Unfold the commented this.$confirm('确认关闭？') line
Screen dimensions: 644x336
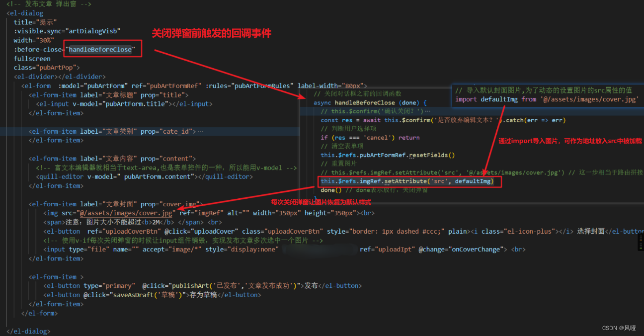(x=428, y=111)
